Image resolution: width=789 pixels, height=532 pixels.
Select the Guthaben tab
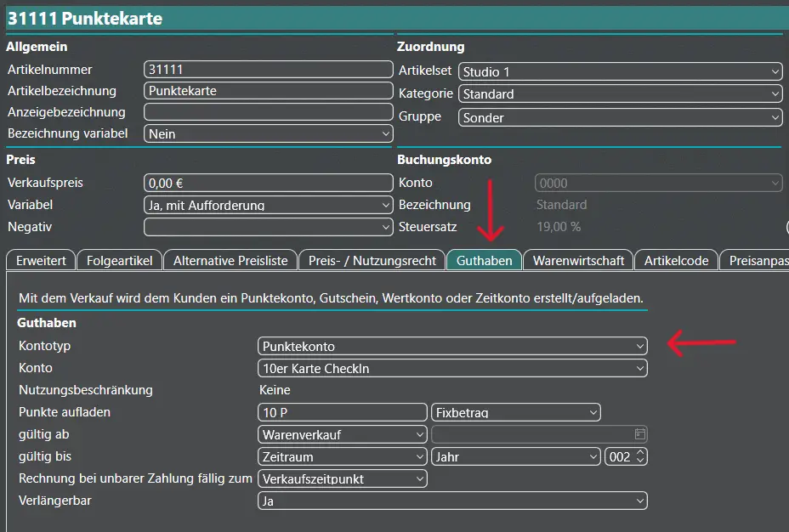[x=484, y=260]
